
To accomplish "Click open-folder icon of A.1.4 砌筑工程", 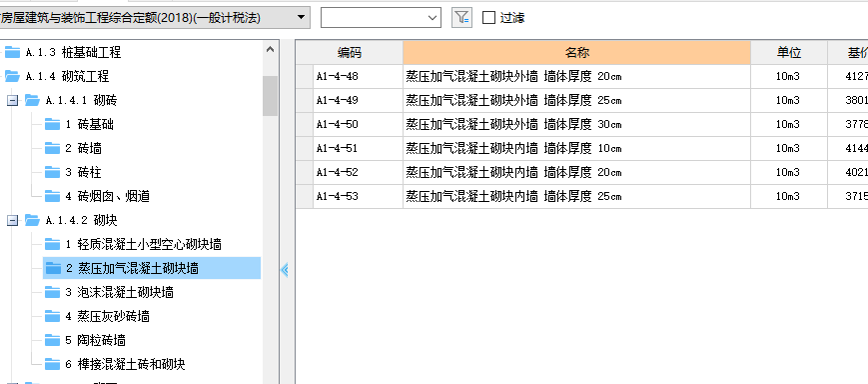I will (x=12, y=76).
